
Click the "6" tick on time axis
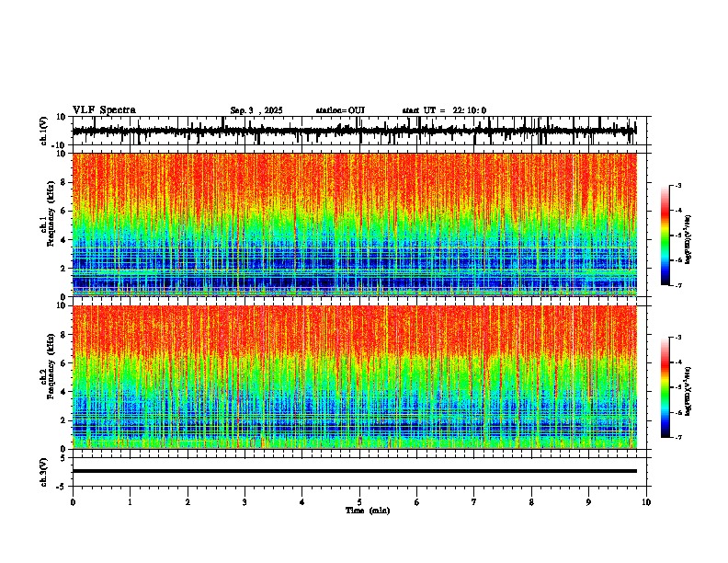click(417, 502)
